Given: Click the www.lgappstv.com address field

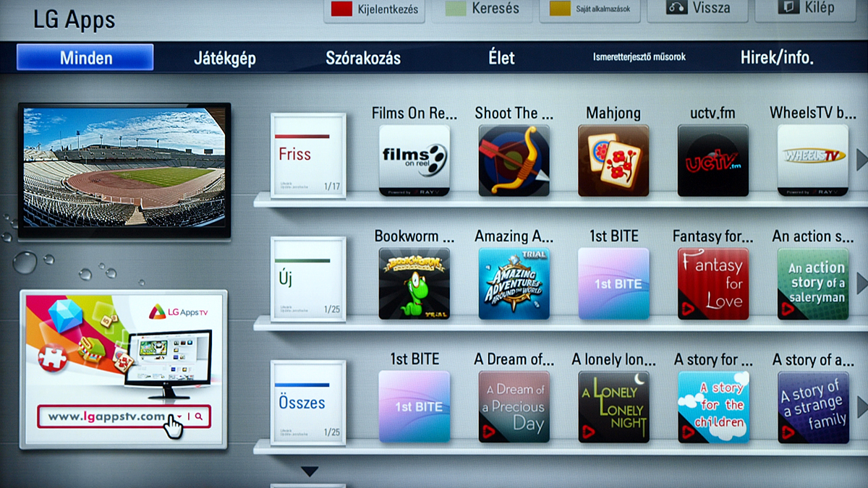Looking at the screenshot, I should (x=124, y=416).
